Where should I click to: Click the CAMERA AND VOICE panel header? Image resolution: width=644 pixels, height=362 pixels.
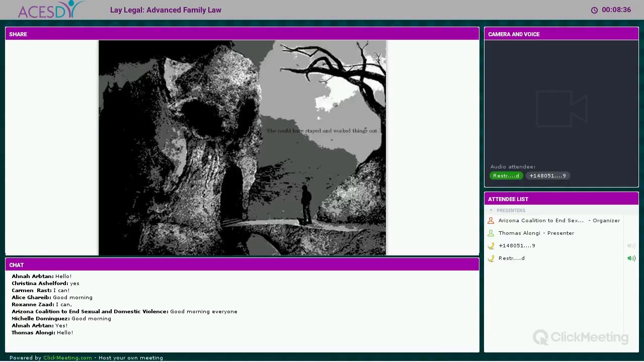pos(561,34)
